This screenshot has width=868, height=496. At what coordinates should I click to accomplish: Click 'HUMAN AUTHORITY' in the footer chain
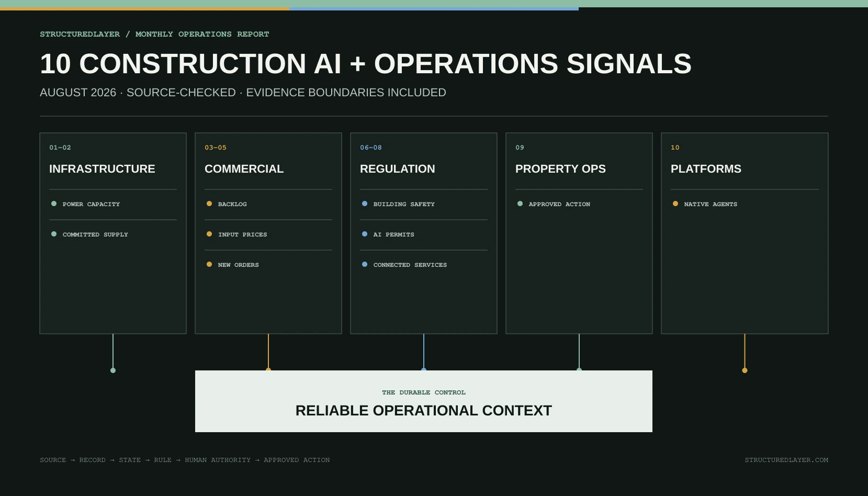(218, 460)
